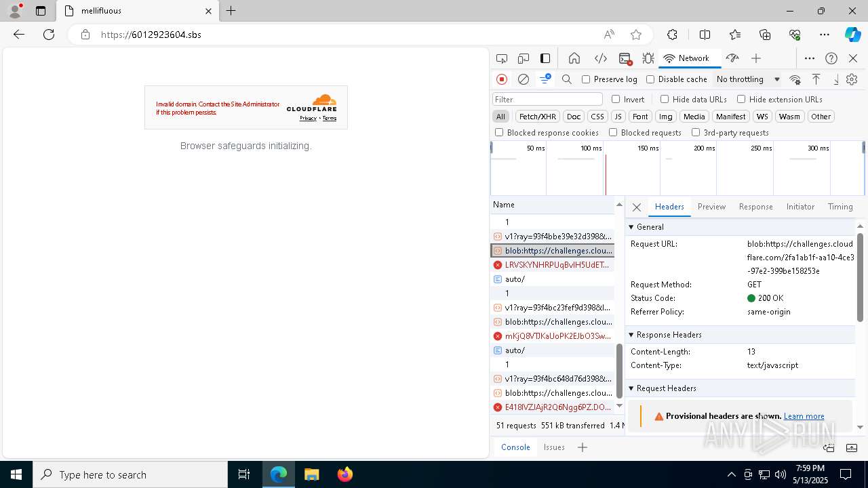Clear the network log
Image resolution: width=868 pixels, height=488 pixels.
tap(524, 79)
